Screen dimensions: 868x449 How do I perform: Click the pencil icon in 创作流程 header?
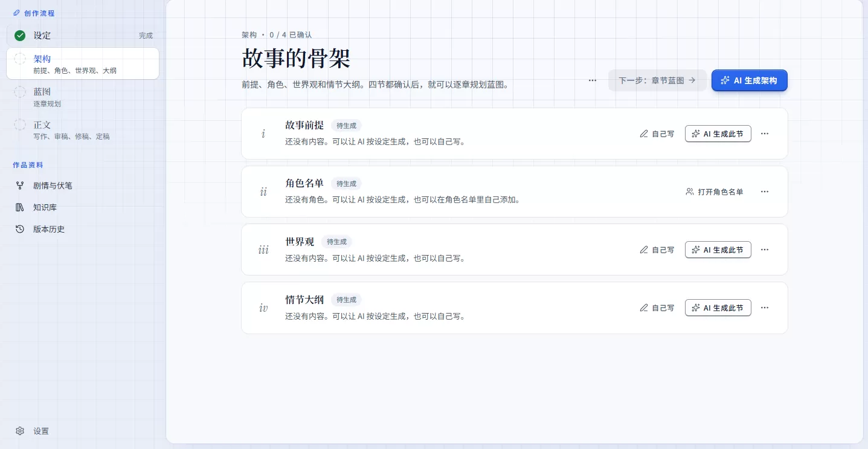[16, 13]
